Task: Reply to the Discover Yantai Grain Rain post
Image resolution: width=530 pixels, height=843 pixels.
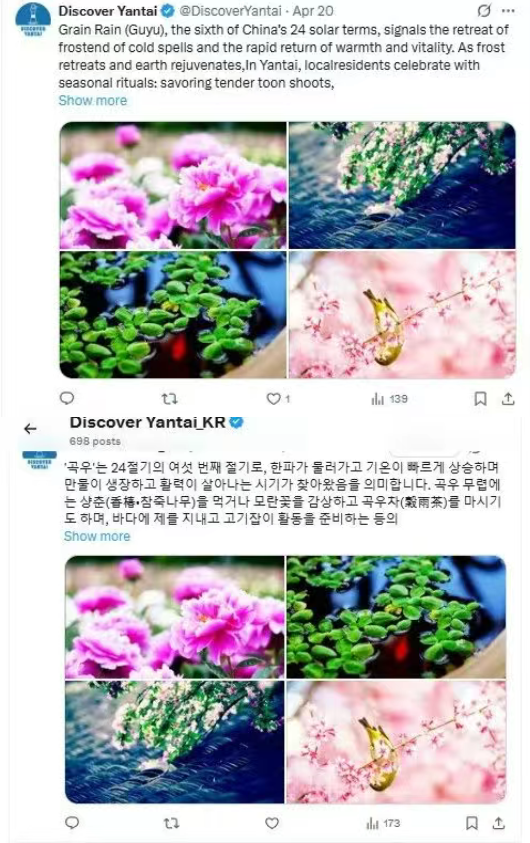Action: pyautogui.click(x=67, y=398)
